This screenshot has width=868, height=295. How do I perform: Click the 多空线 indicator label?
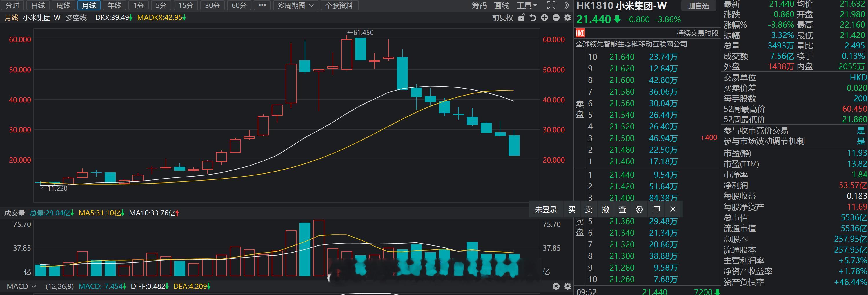click(x=76, y=17)
